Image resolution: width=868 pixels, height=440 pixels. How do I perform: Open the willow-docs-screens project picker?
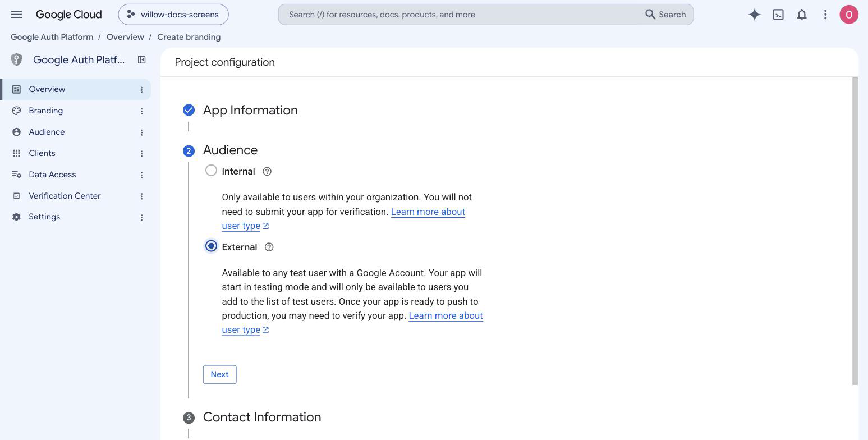(x=173, y=15)
